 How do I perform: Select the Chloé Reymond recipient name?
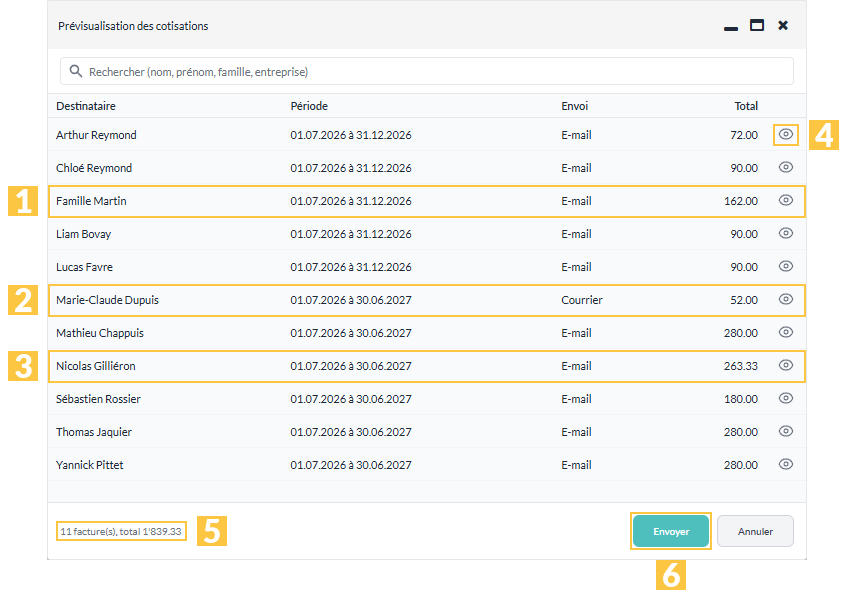tap(94, 168)
